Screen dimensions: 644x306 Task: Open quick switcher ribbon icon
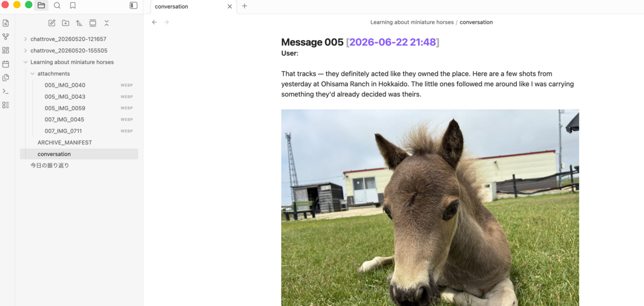point(6,23)
